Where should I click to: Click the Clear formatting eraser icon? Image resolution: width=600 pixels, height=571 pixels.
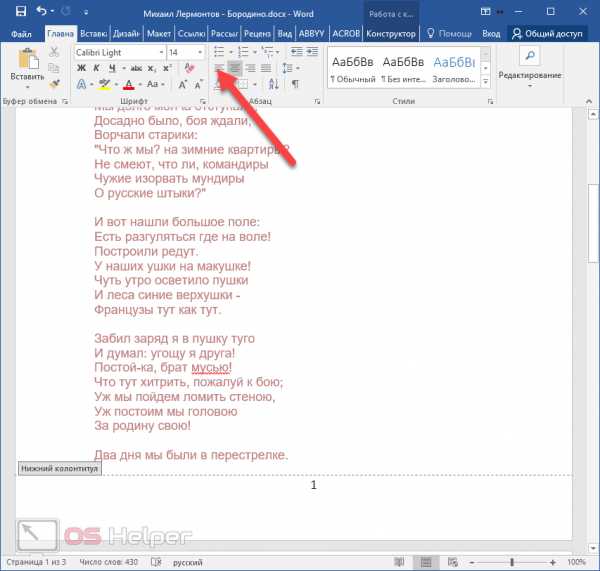point(189,68)
